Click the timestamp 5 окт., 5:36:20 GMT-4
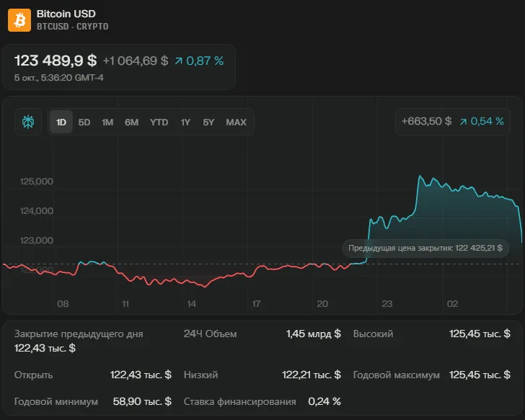This screenshot has height=420, width=525. [59, 78]
